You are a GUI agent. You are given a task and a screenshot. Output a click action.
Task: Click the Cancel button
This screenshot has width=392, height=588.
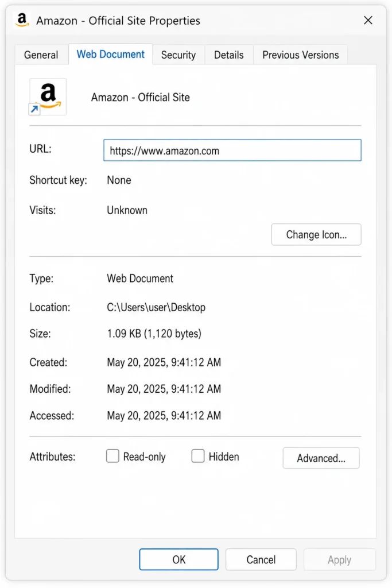coord(261,559)
